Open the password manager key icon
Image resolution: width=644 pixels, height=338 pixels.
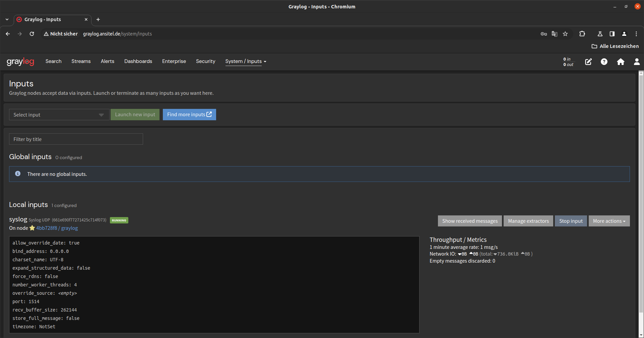[544, 34]
